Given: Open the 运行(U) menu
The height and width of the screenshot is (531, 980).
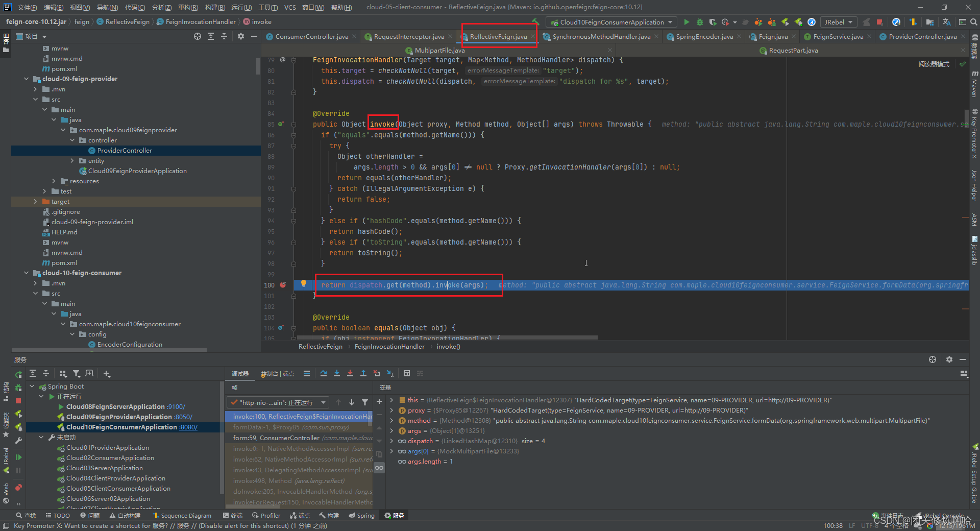Looking at the screenshot, I should (x=241, y=7).
